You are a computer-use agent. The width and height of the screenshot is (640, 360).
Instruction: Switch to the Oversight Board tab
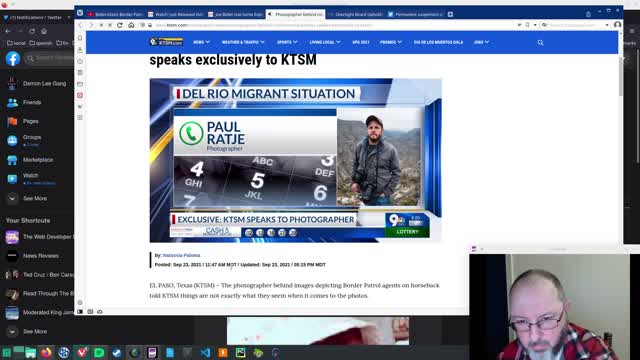pyautogui.click(x=356, y=14)
